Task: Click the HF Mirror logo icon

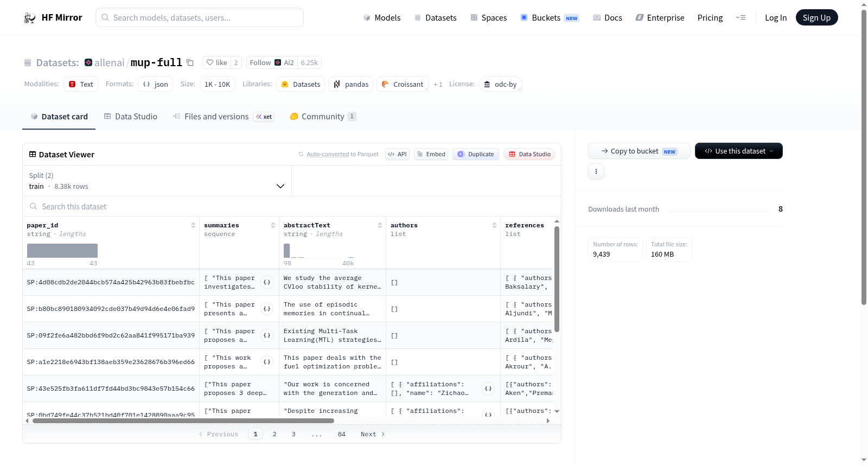Action: 30,18
